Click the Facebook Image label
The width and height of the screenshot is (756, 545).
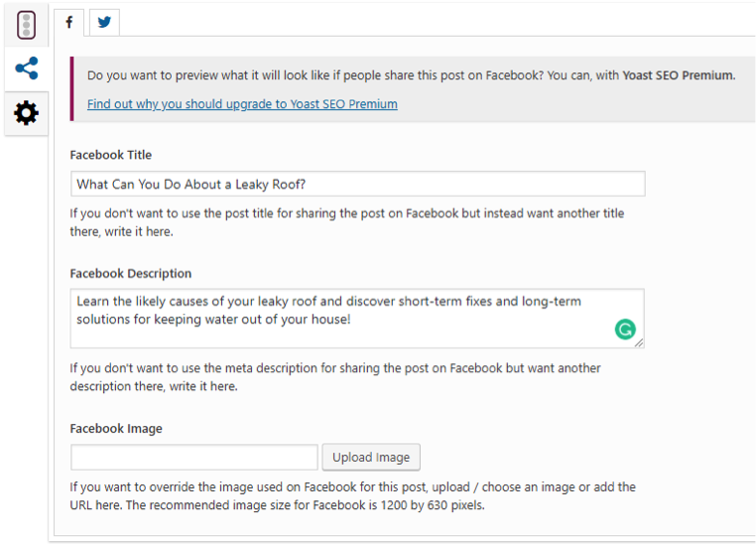(116, 428)
